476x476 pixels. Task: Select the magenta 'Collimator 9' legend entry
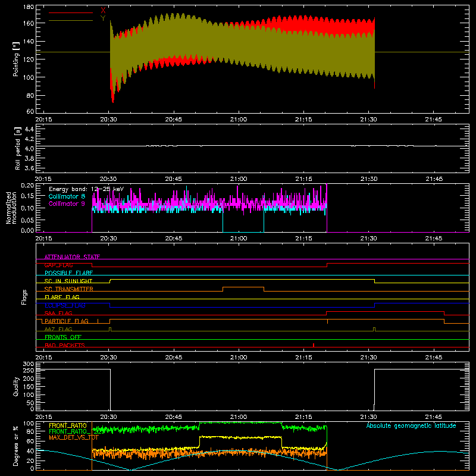(x=67, y=203)
